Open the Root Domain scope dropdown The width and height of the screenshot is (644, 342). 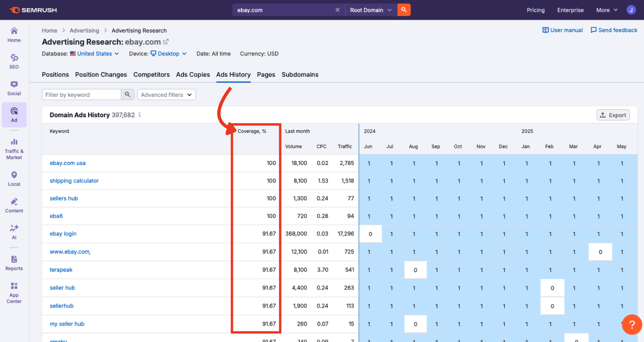[x=371, y=10]
